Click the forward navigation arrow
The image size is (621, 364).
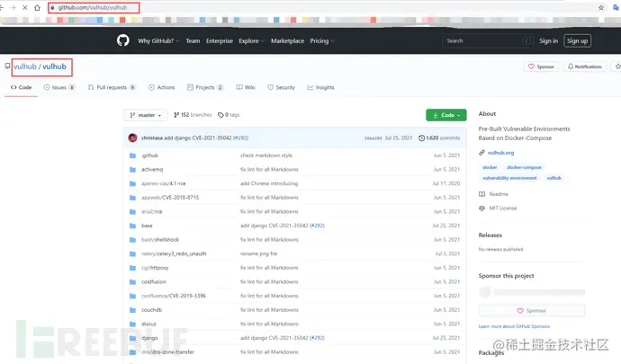(13, 7)
